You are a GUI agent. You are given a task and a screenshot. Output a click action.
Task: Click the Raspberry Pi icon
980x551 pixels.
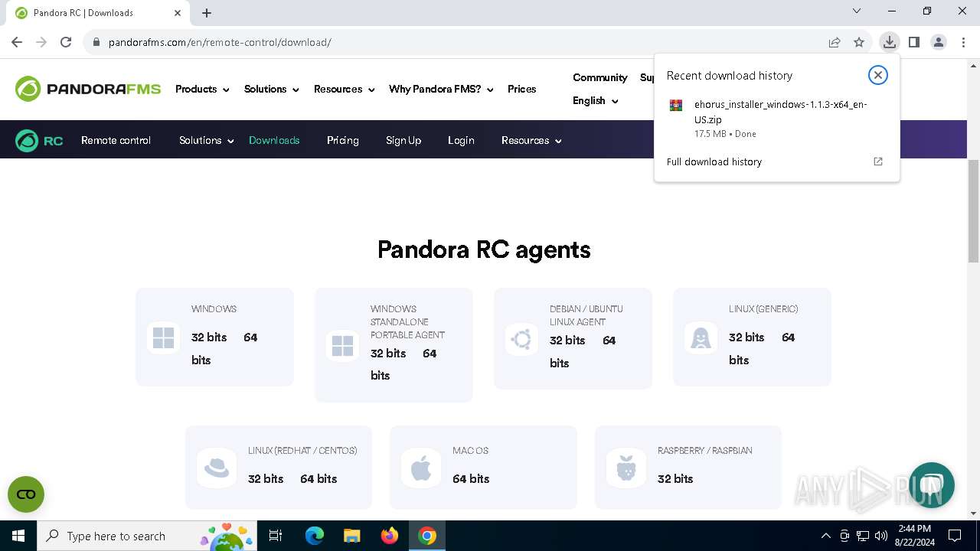pyautogui.click(x=626, y=468)
